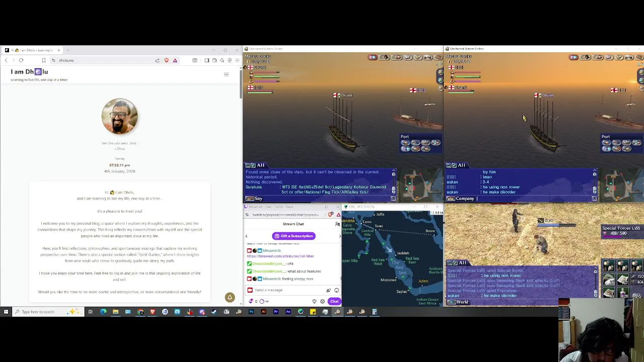Click Jeddah on the Red Sea map
Viewport: 644px width, 362px height.
pos(403,253)
